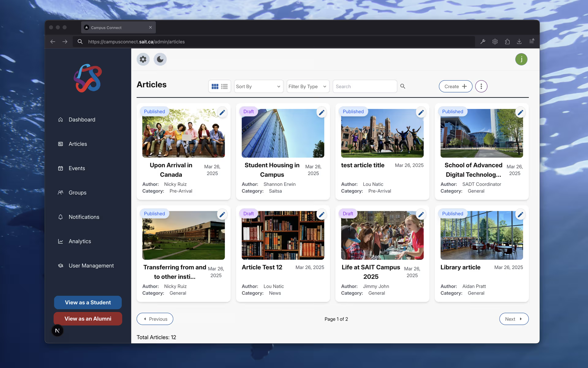Switch to grid view of articles
Viewport: 588px width, 368px height.
click(x=215, y=86)
